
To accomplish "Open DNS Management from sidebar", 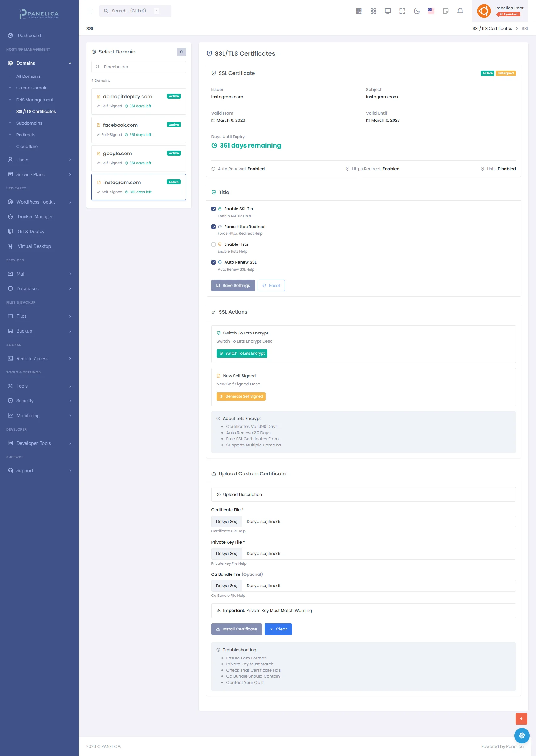I will [x=35, y=100].
